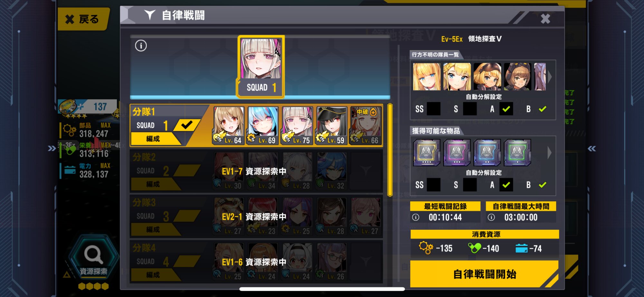Go back with 戻る button
Screen dimensions: 644x297
[x=83, y=19]
